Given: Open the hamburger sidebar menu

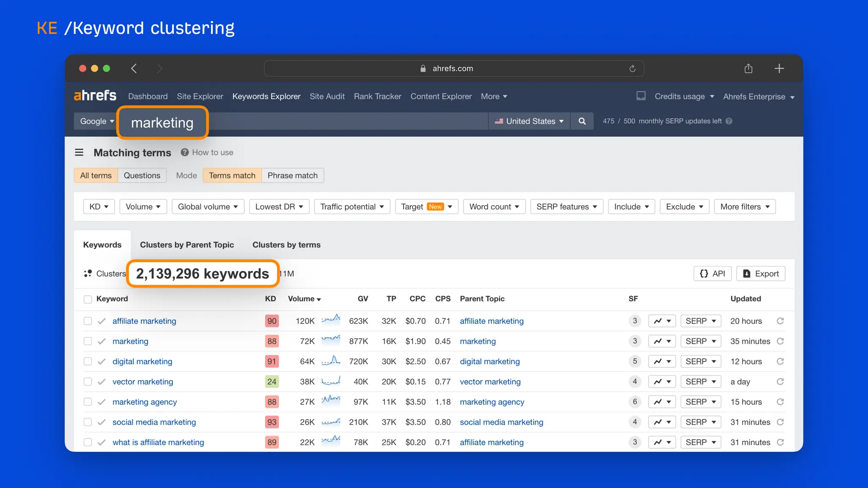Looking at the screenshot, I should click(x=79, y=152).
